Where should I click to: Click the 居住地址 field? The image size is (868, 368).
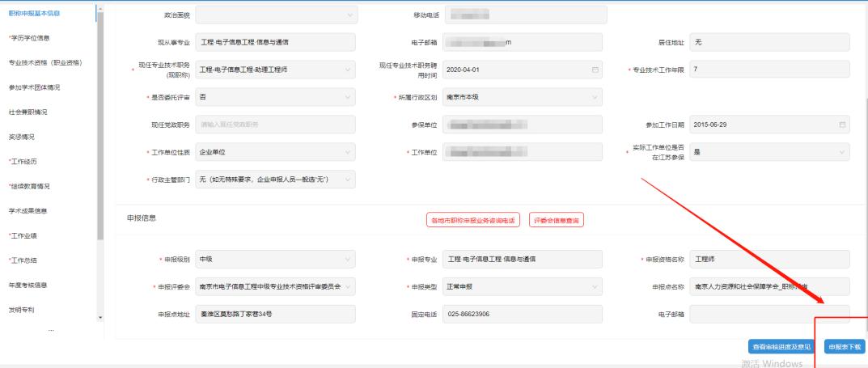click(x=769, y=42)
